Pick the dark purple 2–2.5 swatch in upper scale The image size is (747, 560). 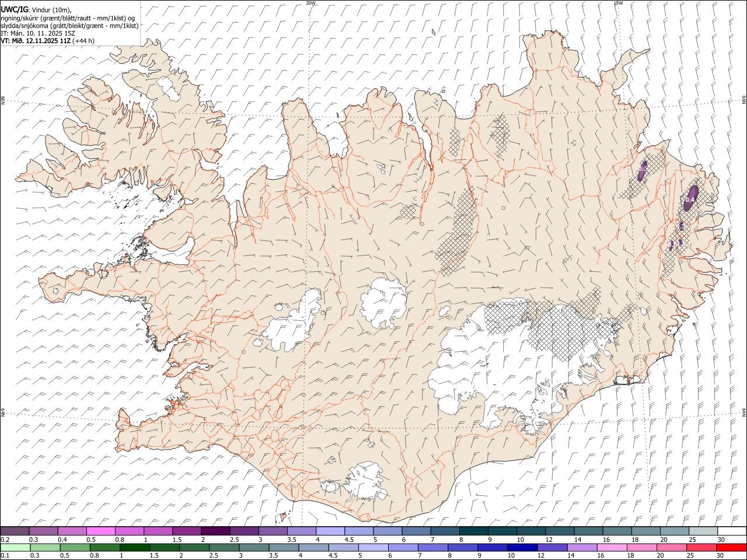[x=215, y=531]
